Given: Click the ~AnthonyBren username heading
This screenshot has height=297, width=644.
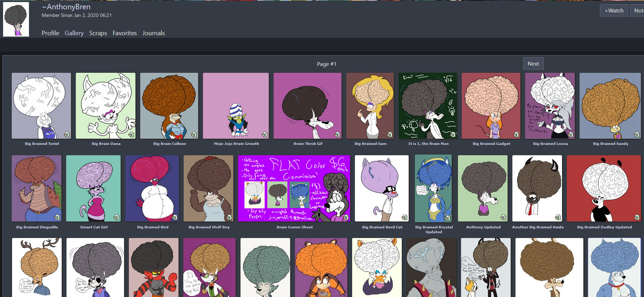Looking at the screenshot, I should [66, 7].
